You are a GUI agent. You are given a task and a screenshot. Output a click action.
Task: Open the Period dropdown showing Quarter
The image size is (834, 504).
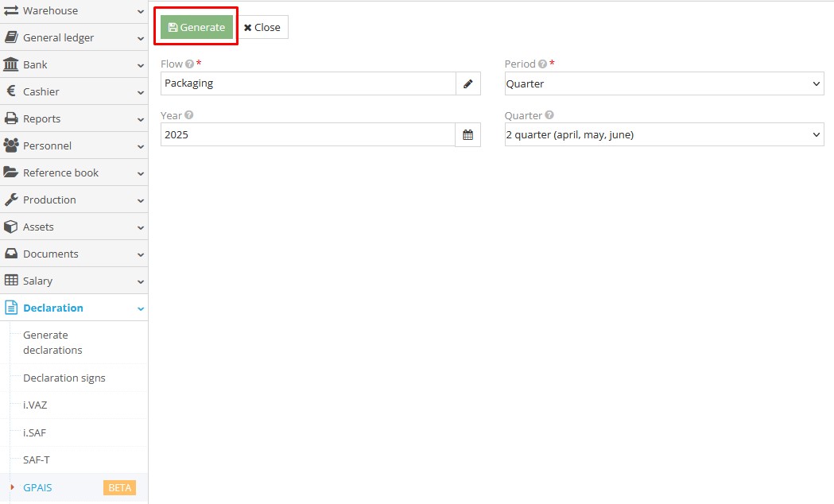(x=664, y=83)
